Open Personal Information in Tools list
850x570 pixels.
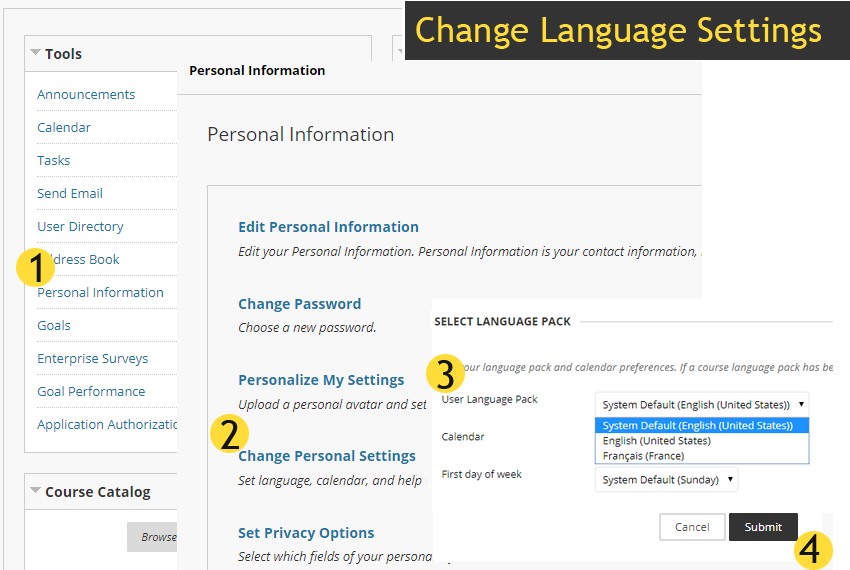100,293
